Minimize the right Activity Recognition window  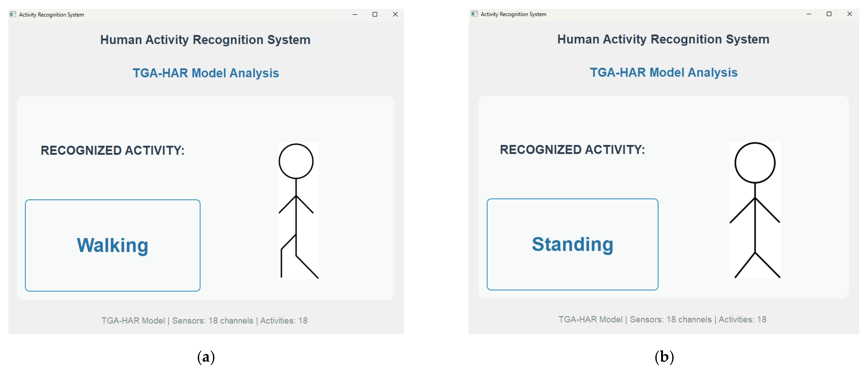tap(809, 14)
